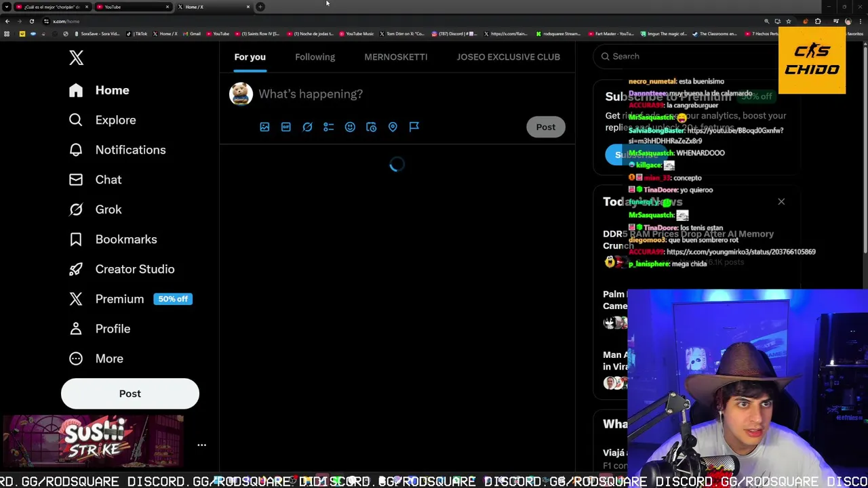Open the rodsquaree Stream bookmark
868x488 pixels.
pos(559,33)
